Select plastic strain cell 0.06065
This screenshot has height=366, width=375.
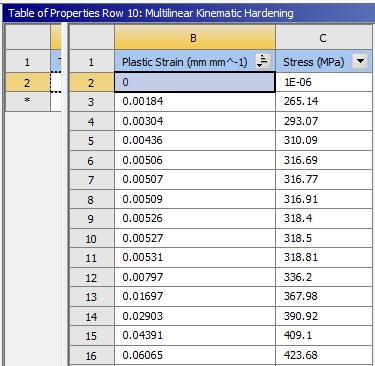point(195,355)
